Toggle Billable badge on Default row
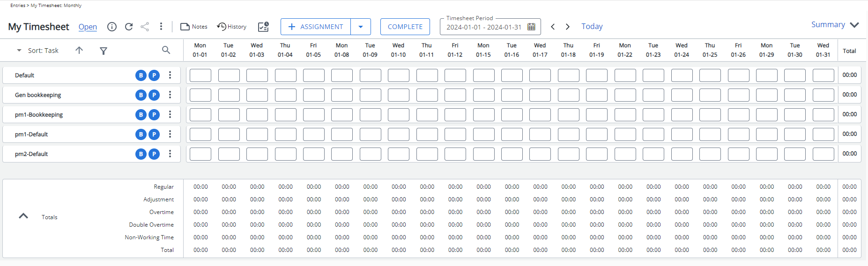 141,75
